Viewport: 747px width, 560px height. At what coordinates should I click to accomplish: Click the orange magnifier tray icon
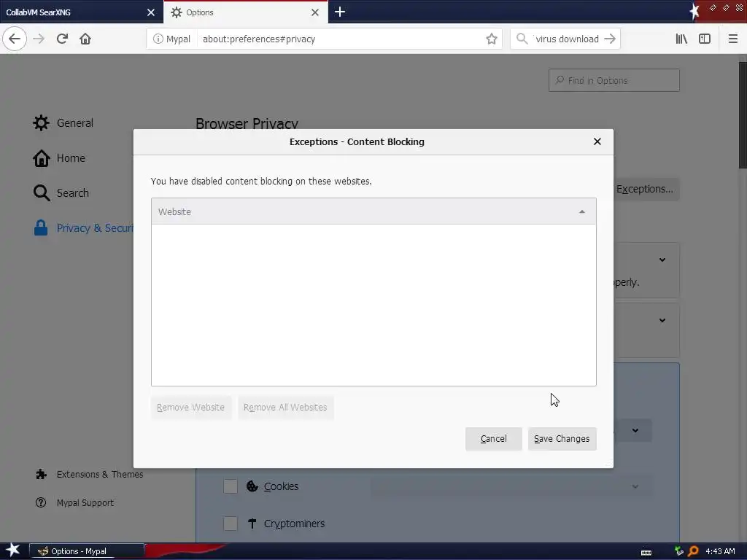pos(693,551)
